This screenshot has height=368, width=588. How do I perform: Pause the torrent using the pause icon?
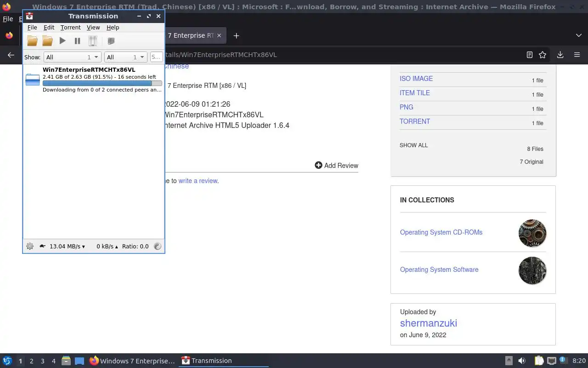pyautogui.click(x=77, y=41)
